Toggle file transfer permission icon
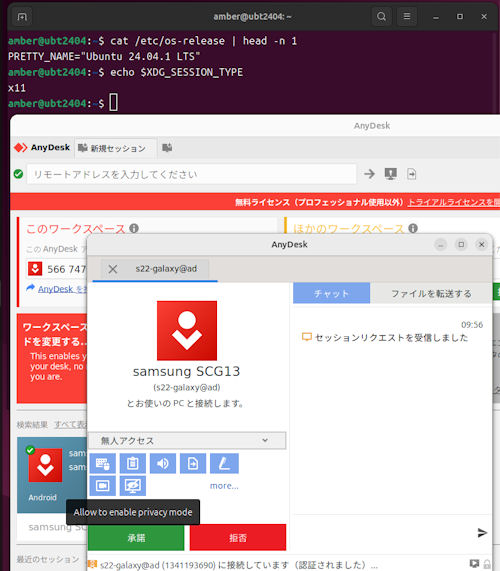Screen dimensions: 500x571 [x=193, y=463]
